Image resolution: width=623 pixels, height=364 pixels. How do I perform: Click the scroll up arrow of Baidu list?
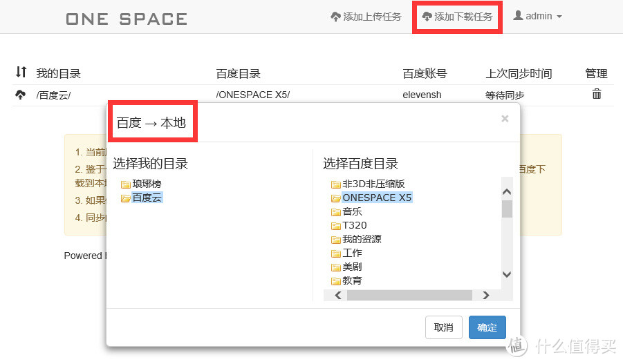point(507,192)
